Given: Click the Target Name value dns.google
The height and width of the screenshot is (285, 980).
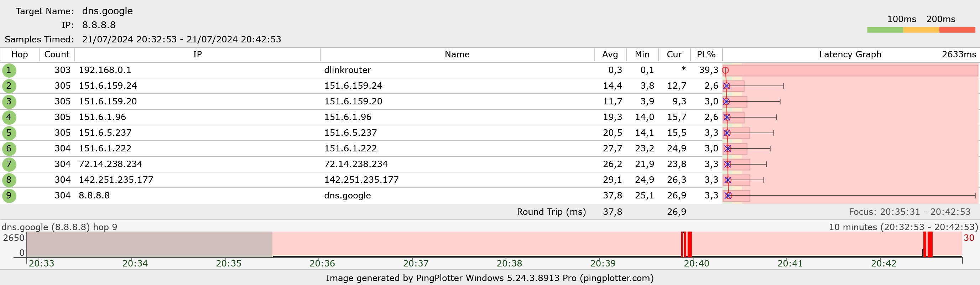Looking at the screenshot, I should [107, 11].
